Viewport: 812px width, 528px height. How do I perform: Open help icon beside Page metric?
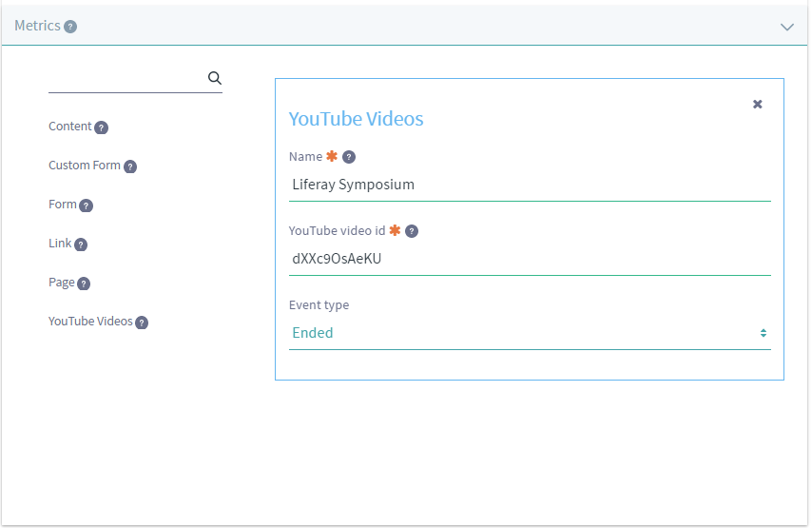(x=84, y=284)
